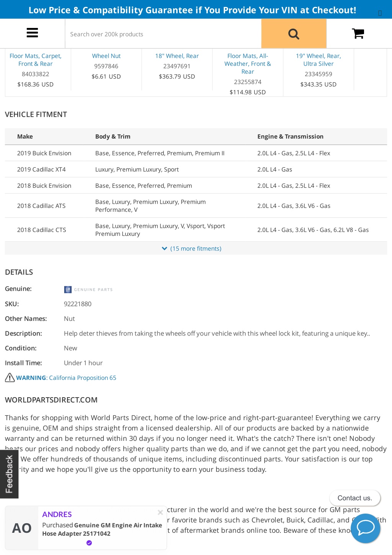Click the SKU value 92221880
The width and height of the screenshot is (392, 555).
click(78, 304)
